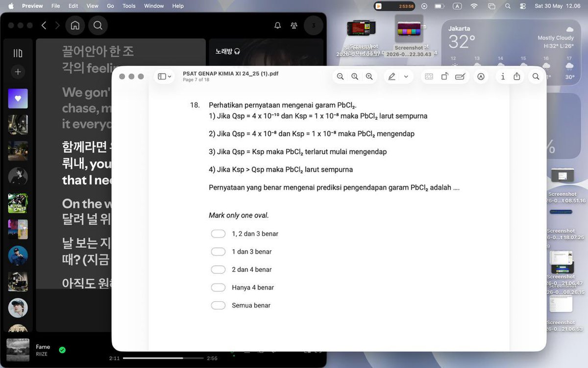Rotate the page with the Rotate icon
Image resolution: width=588 pixels, height=368 pixels.
(x=444, y=77)
